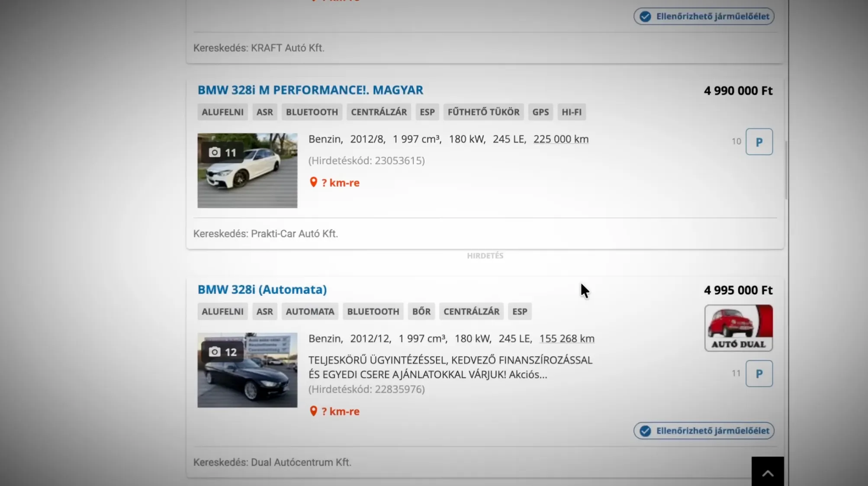Jump back to top with the arrow button
Viewport: 868px width, 486px height.
pos(768,472)
